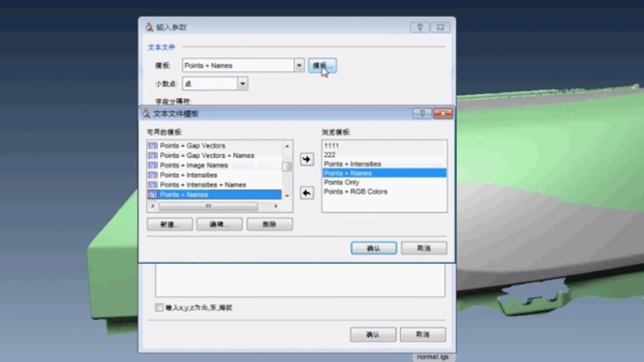
Task: Select Points + RGB Colors in browse list
Action: tap(384, 192)
